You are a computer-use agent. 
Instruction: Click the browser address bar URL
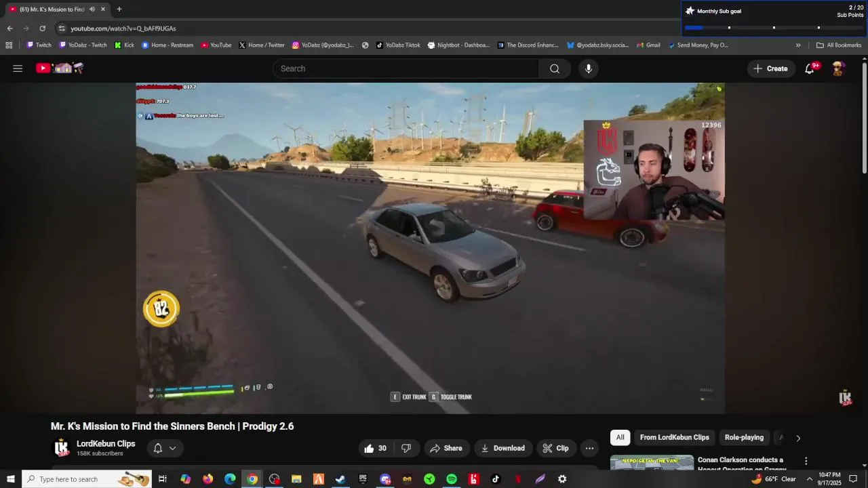[x=123, y=28]
